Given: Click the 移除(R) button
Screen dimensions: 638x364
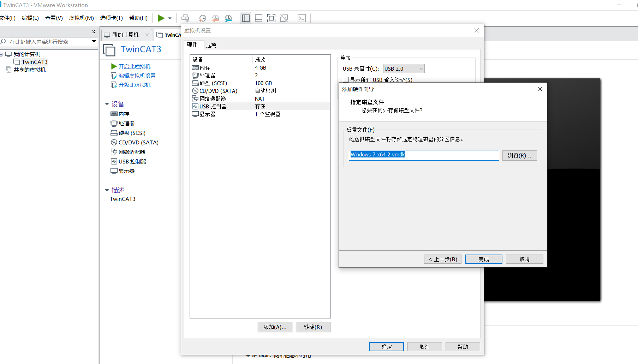Looking at the screenshot, I should point(313,327).
